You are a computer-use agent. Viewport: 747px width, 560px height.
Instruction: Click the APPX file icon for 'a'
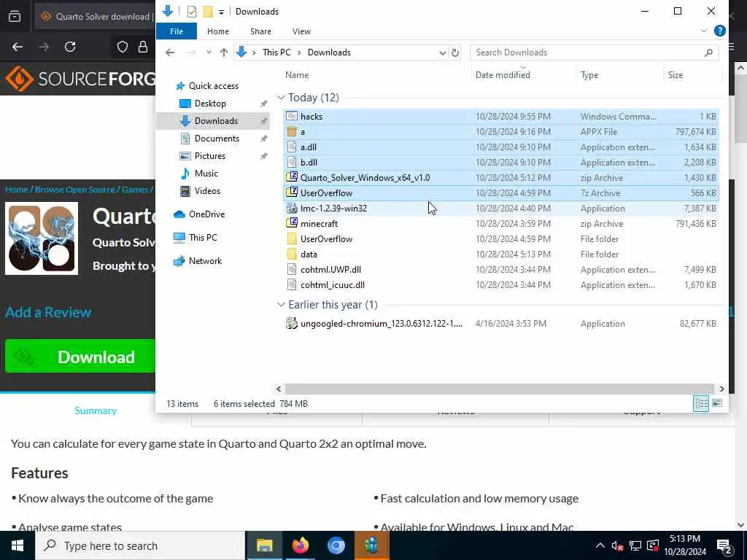pos(292,132)
